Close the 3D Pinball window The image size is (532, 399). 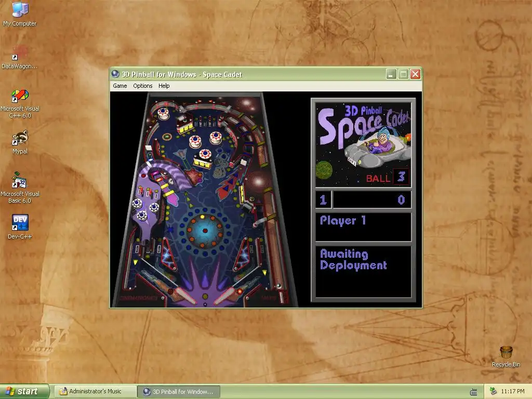[x=415, y=74]
